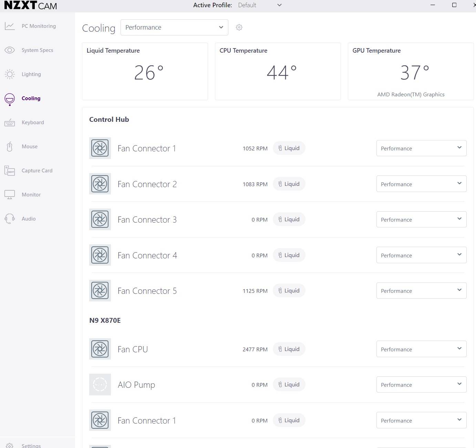Screen dimensions: 476x448
Task: Click the Keyboard icon in sidebar
Action: click(10, 122)
